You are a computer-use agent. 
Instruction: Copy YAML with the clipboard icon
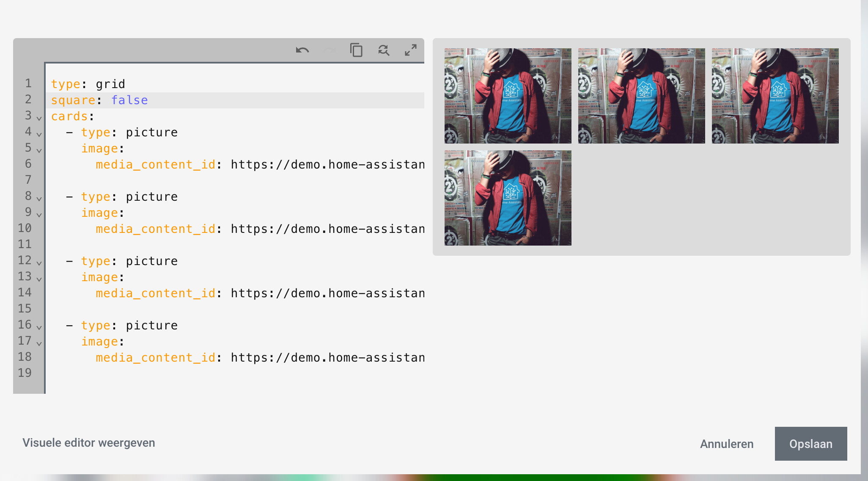356,50
